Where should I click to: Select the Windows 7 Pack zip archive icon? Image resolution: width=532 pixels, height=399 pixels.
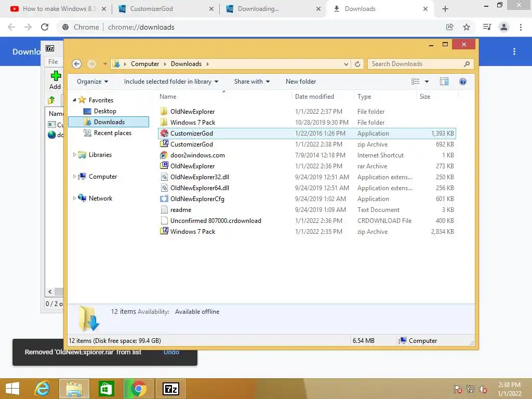164,231
